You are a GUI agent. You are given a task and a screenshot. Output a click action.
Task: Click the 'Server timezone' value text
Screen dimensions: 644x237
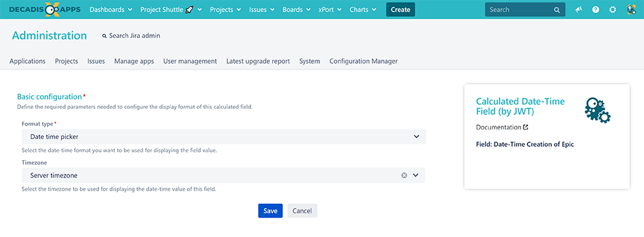(54, 175)
